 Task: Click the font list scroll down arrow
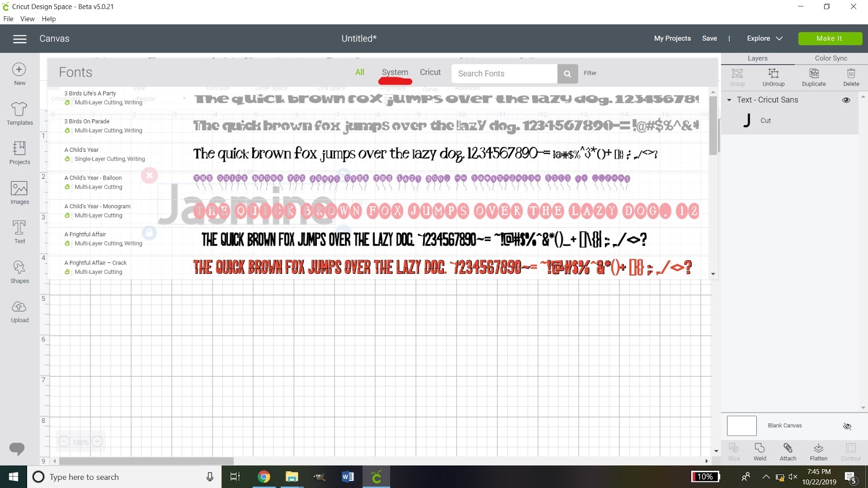(713, 274)
